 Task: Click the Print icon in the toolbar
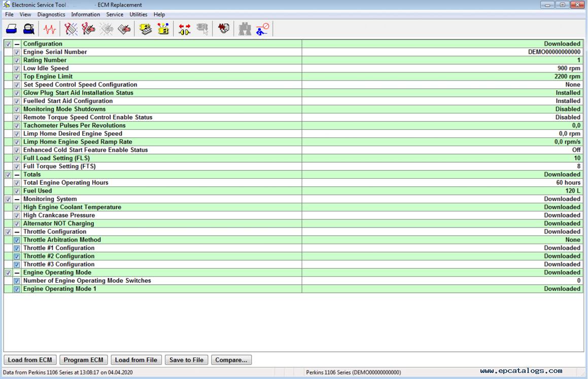click(12, 29)
